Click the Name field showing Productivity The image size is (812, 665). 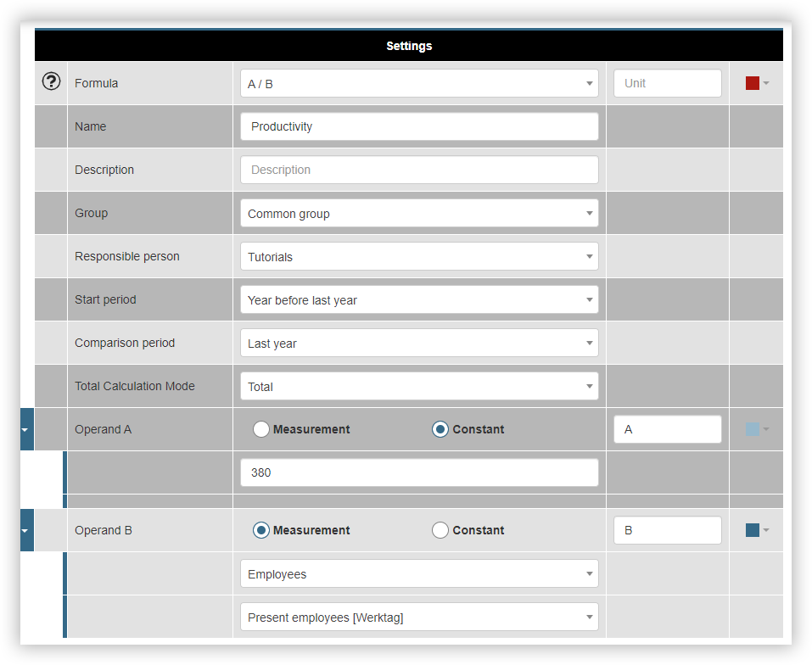click(419, 126)
